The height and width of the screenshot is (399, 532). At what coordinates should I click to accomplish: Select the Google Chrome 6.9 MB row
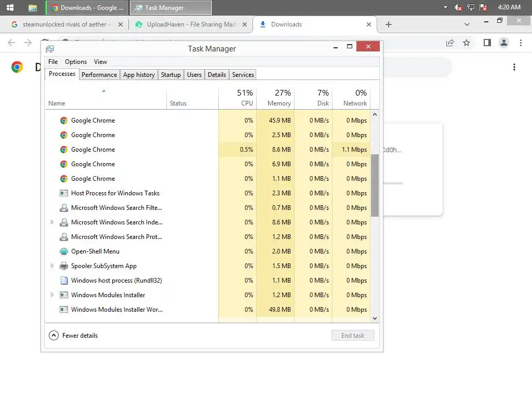coord(207,164)
